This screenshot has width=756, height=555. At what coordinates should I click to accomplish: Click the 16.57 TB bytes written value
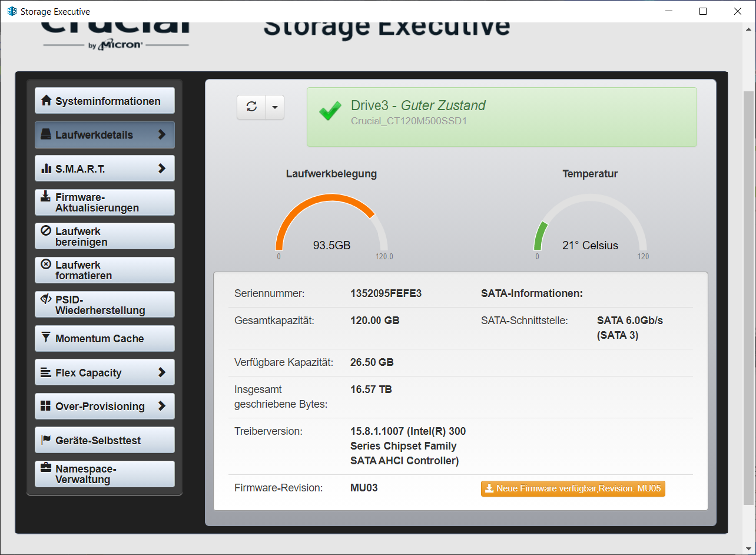point(371,389)
